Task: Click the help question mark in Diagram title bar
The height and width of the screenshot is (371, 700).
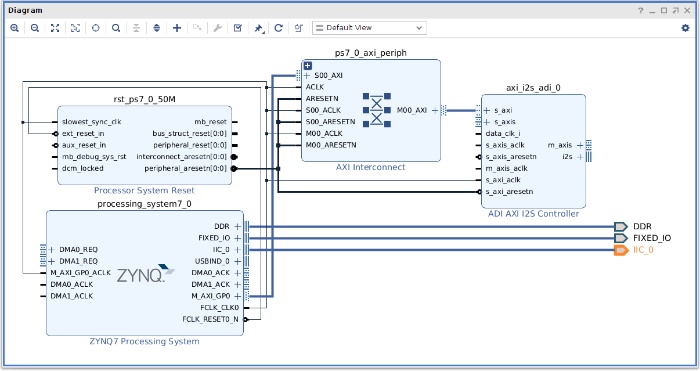Action: [641, 10]
